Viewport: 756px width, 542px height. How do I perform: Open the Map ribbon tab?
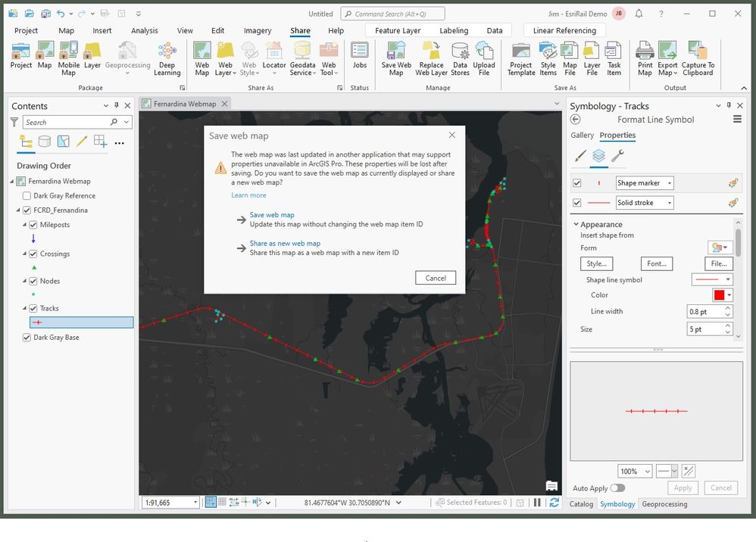point(66,30)
